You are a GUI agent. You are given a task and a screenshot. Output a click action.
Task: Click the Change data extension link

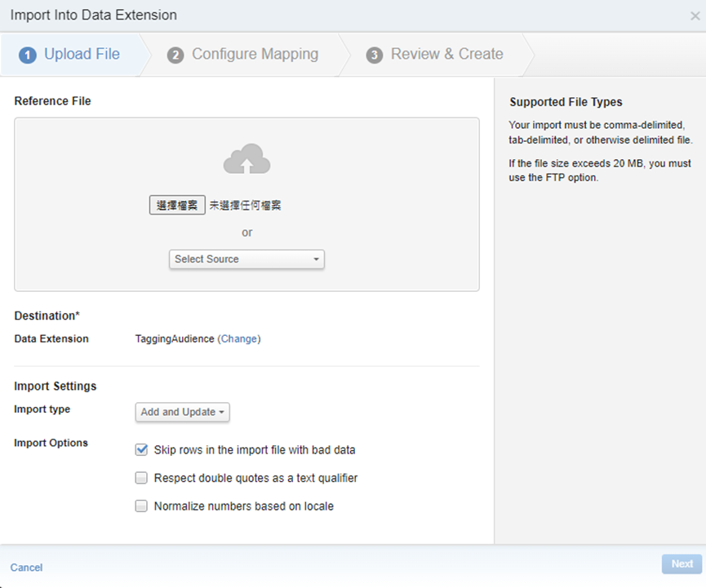point(239,338)
